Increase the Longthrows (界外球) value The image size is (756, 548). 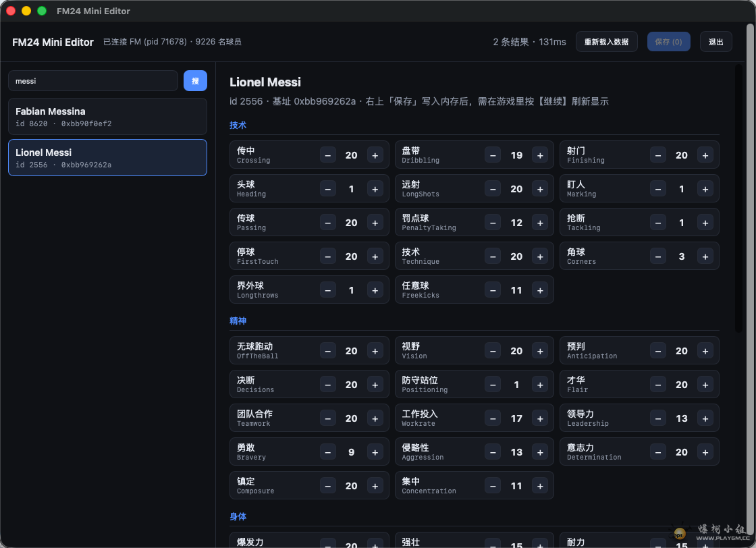click(375, 290)
